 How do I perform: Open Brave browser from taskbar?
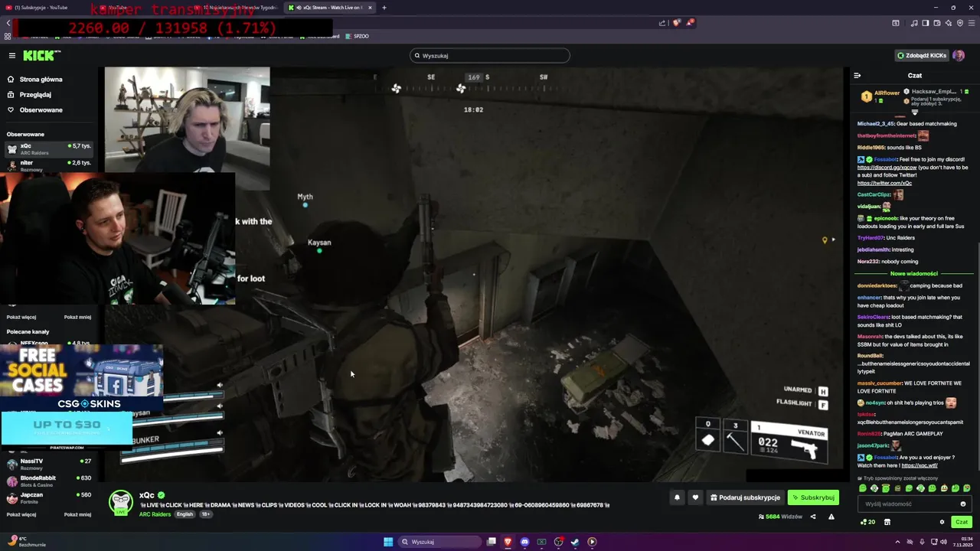(508, 542)
